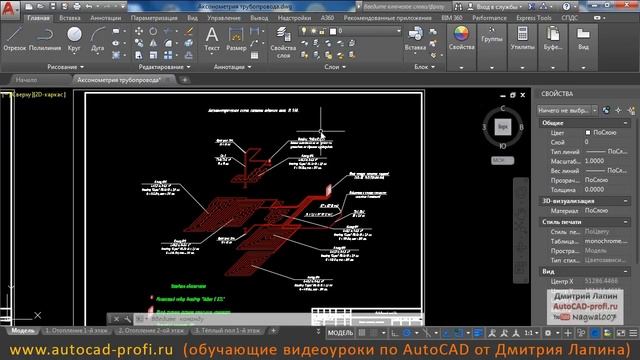This screenshot has height=360, width=640.
Task: Select the Полилиния polyline tool
Action: (x=45, y=39)
